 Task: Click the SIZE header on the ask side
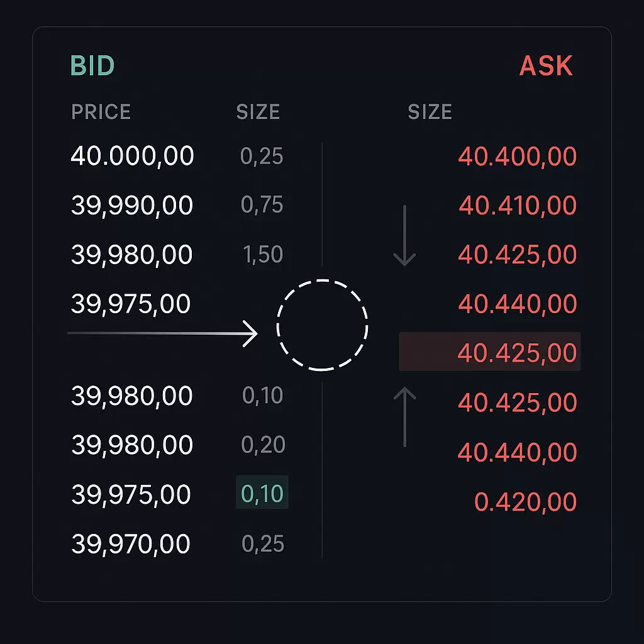pos(430,112)
